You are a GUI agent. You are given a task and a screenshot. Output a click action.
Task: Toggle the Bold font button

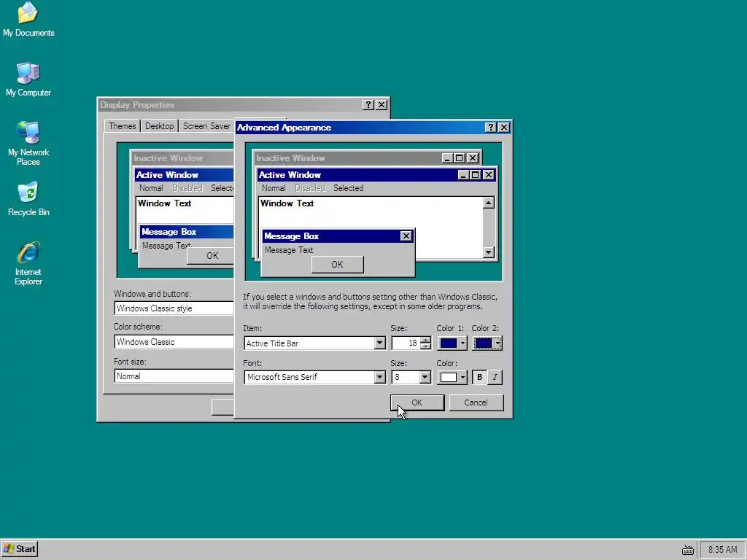click(479, 377)
